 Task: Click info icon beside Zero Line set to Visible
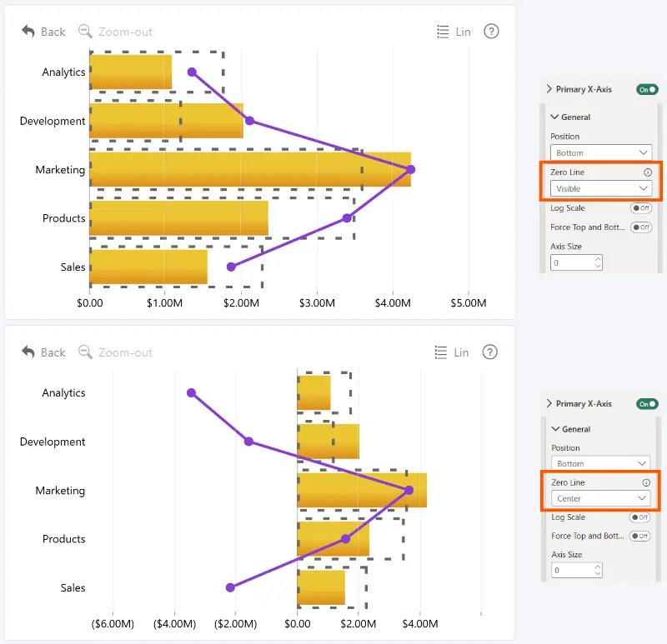click(648, 172)
